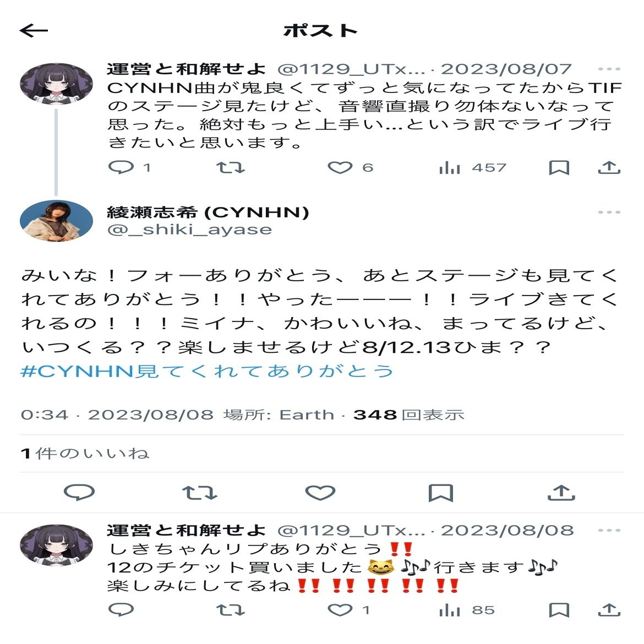Screen dimensions: 644x644
Task: Repost 綾瀬志希's main post
Action: tap(200, 493)
